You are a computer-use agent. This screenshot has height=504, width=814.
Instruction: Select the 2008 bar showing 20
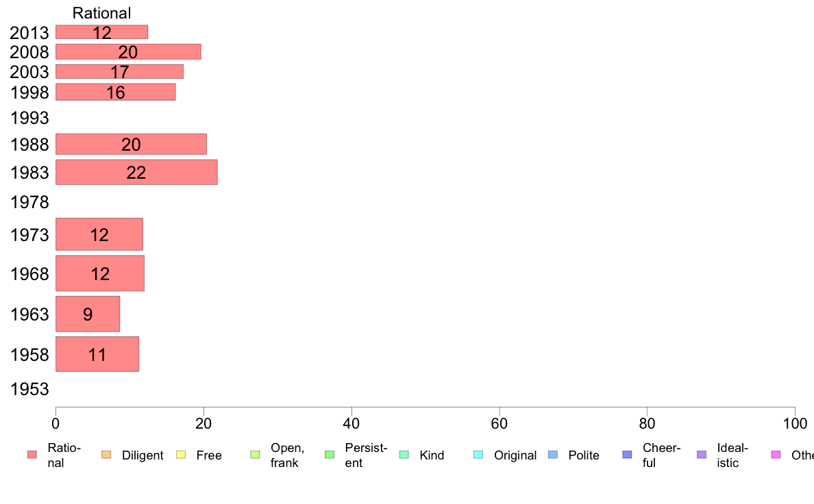tap(128, 52)
